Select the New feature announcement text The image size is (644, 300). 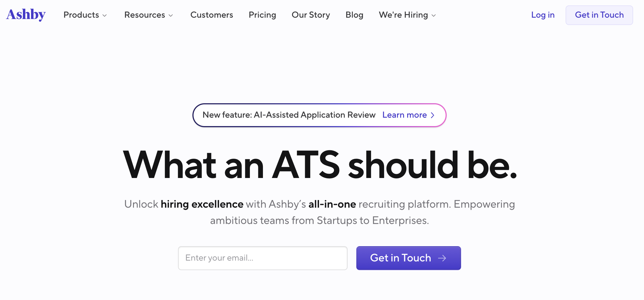pos(289,115)
